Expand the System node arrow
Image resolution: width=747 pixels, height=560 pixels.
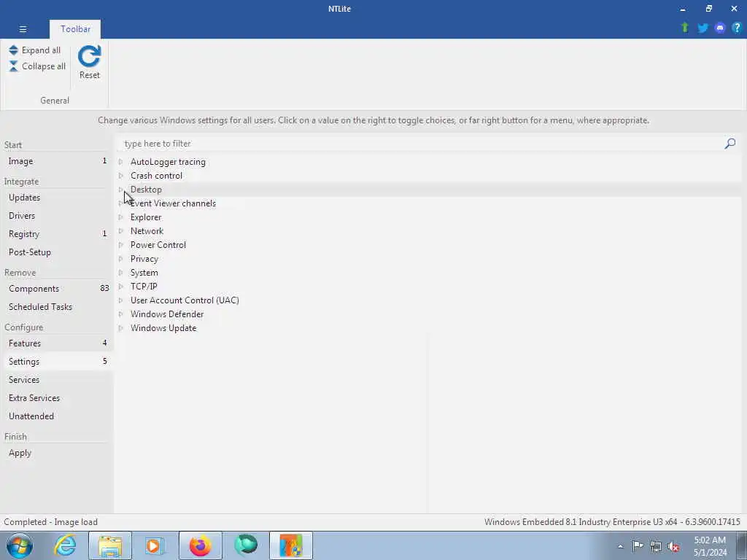120,273
